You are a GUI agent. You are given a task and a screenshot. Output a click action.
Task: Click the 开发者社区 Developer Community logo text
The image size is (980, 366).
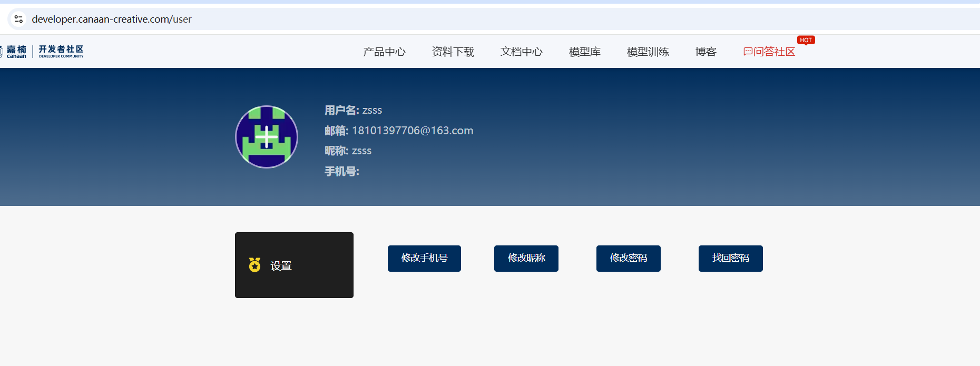pyautogui.click(x=61, y=51)
